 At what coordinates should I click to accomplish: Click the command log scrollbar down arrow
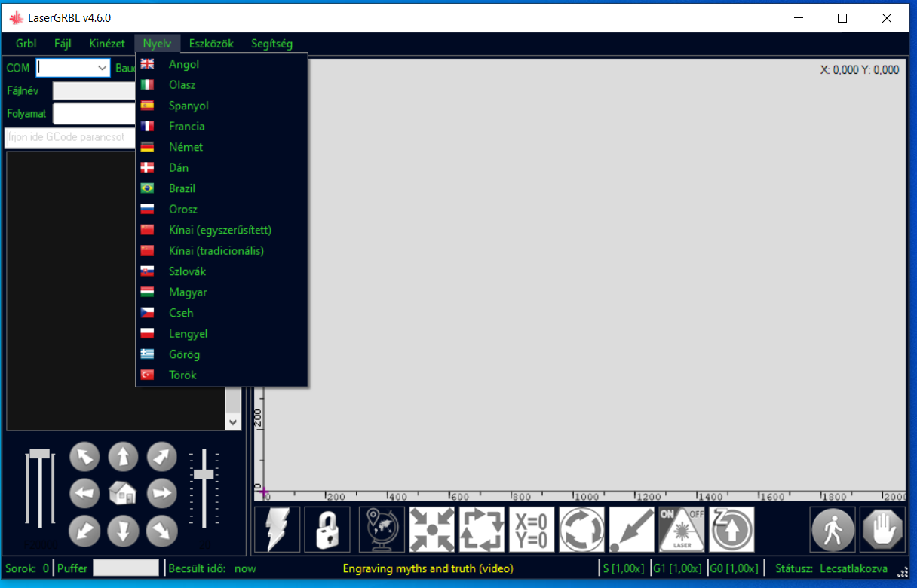(x=232, y=422)
